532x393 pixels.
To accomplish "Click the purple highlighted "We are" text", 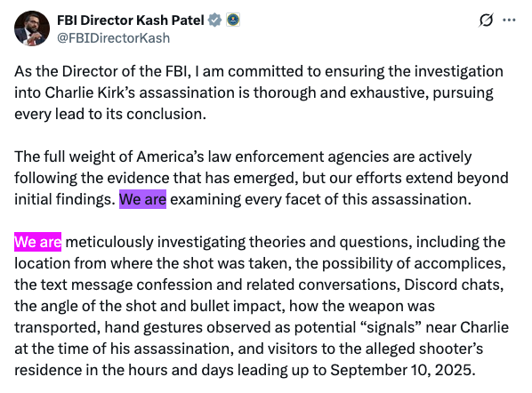I will tap(142, 199).
